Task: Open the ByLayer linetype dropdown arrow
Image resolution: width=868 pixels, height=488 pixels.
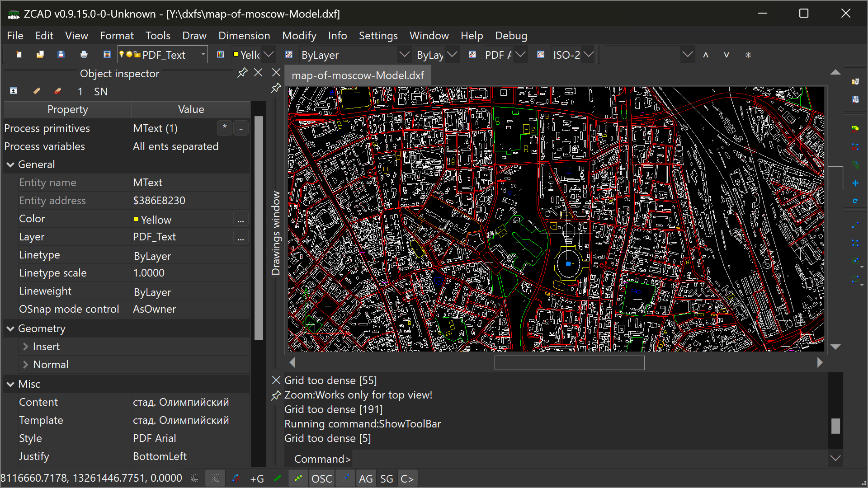Action: click(405, 55)
